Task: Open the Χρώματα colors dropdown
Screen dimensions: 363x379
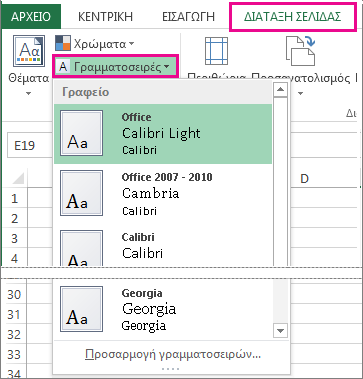Action: pyautogui.click(x=95, y=43)
